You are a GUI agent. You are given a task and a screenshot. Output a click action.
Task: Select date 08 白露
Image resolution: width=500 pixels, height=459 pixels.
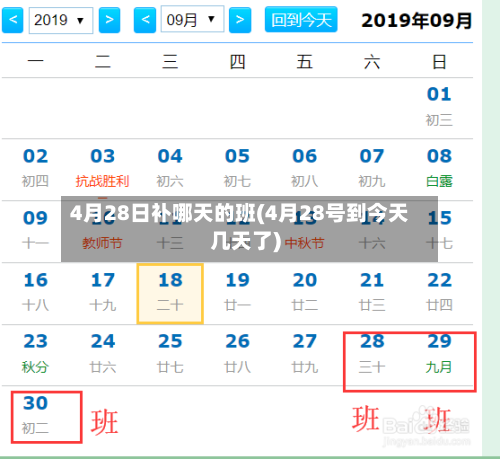(x=439, y=169)
